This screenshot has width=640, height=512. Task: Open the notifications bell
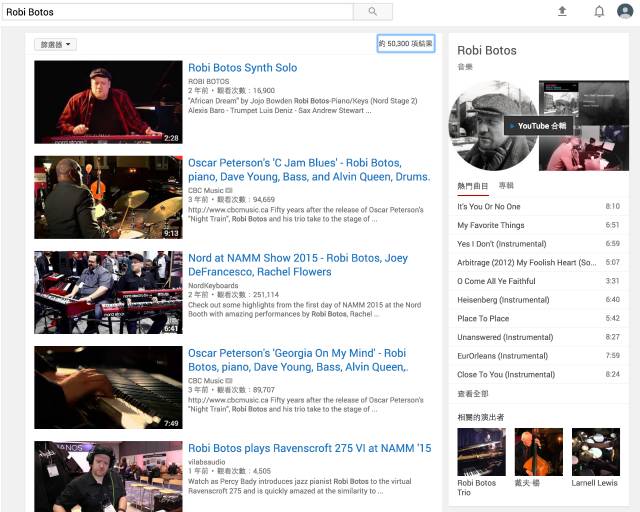pyautogui.click(x=599, y=11)
